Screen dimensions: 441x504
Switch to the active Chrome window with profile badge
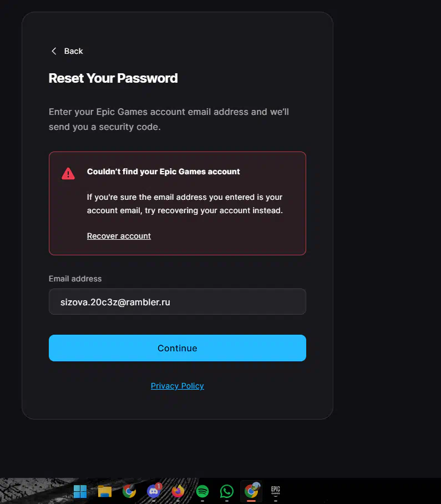pyautogui.click(x=251, y=491)
